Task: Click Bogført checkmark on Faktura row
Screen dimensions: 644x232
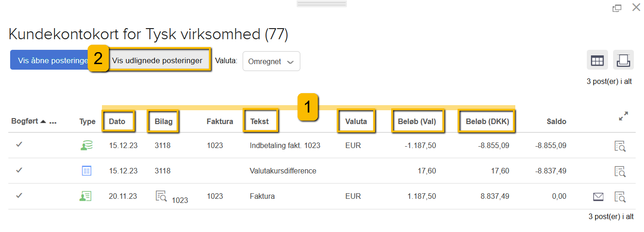Action: pyautogui.click(x=19, y=196)
